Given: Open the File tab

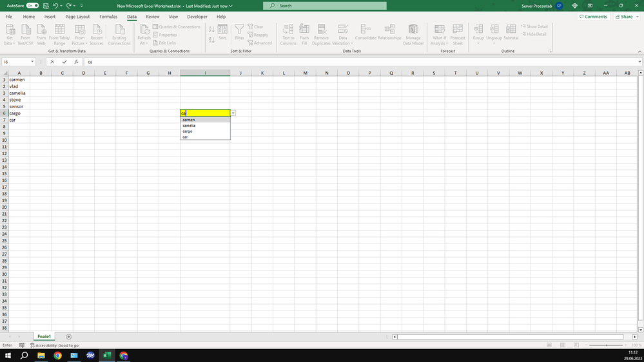Looking at the screenshot, I should click(x=8, y=17).
